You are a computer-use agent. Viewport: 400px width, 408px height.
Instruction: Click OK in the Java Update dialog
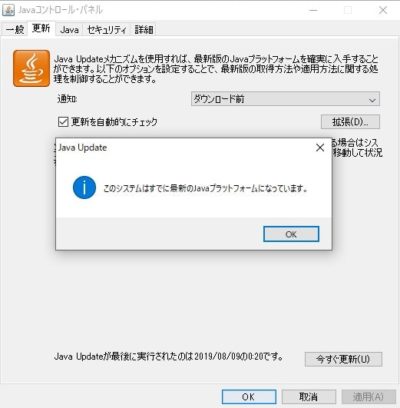click(291, 234)
